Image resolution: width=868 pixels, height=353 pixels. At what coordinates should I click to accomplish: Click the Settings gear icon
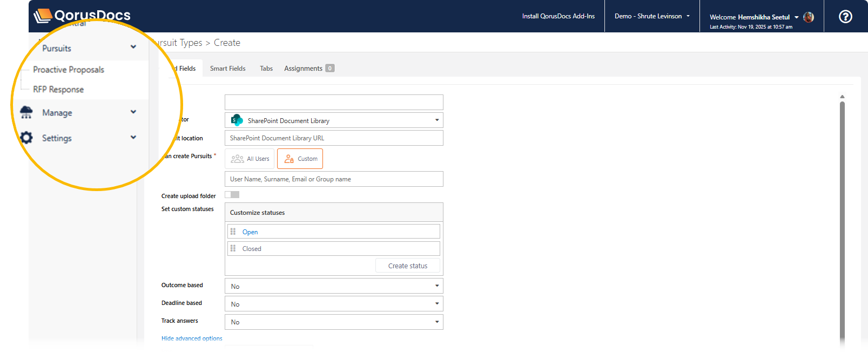point(26,138)
